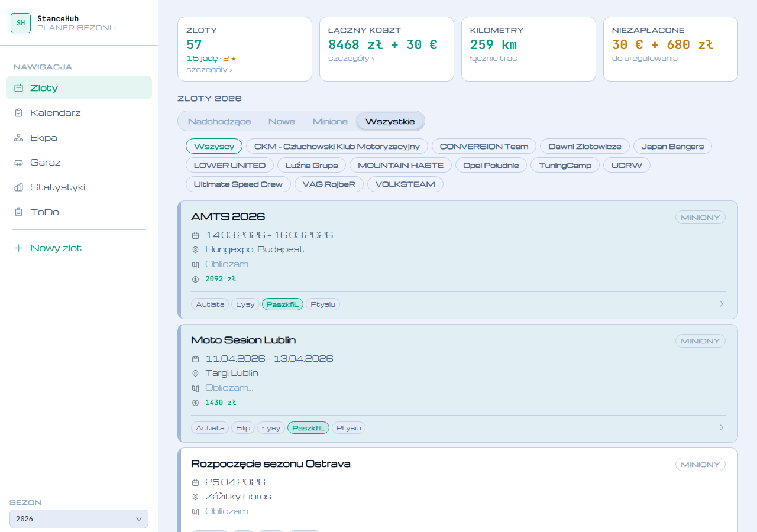Click the location pin icon beside Zážitky Libros
Viewport: 757px width, 532px height.
click(x=196, y=497)
